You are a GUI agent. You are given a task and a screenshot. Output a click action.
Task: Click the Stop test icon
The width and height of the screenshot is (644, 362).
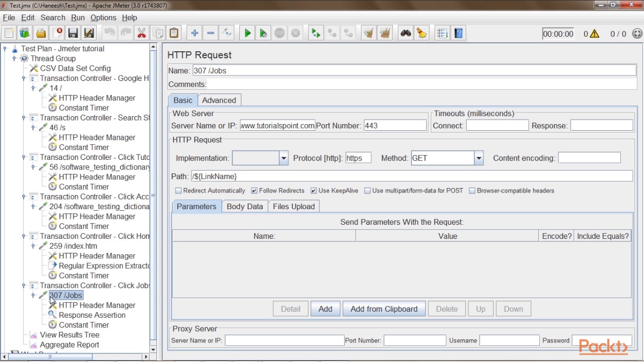279,33
